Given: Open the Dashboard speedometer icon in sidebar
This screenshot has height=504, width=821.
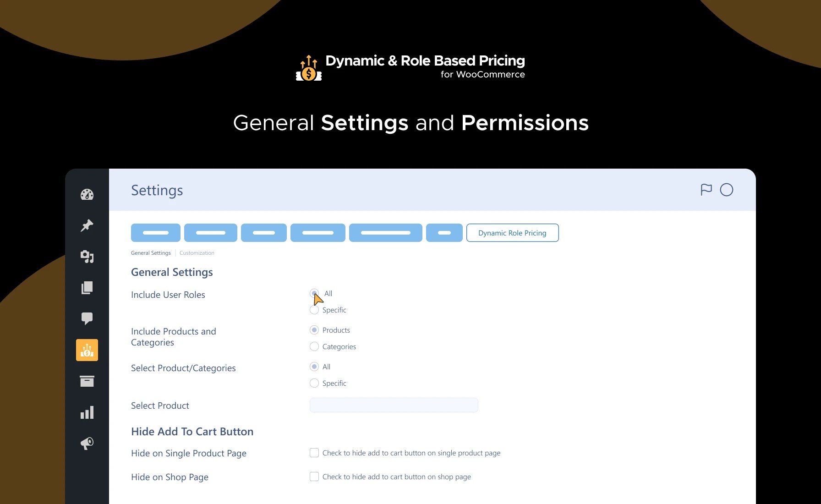Looking at the screenshot, I should tap(87, 194).
